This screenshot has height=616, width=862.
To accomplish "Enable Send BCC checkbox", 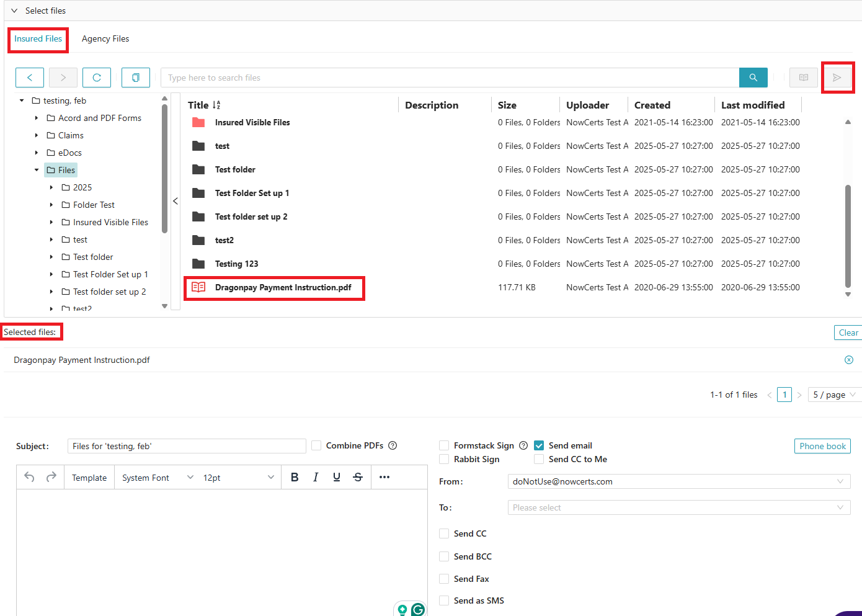I will tap(444, 556).
